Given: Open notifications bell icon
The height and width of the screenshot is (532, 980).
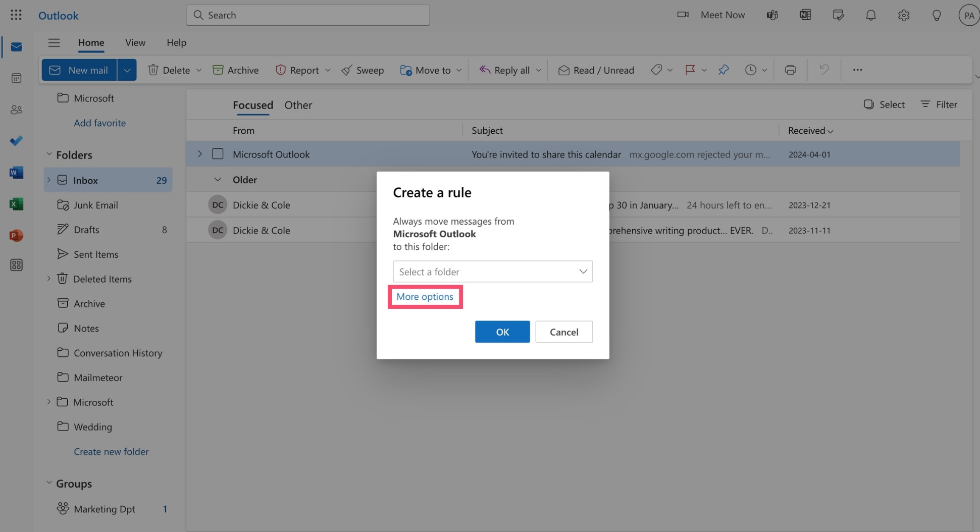Looking at the screenshot, I should (871, 15).
